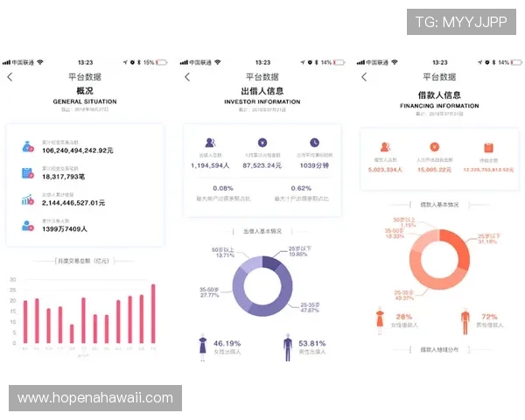The image size is (525, 420).
Task: Click orange donut label 25岁以下 31.18%
Action: click(x=489, y=239)
